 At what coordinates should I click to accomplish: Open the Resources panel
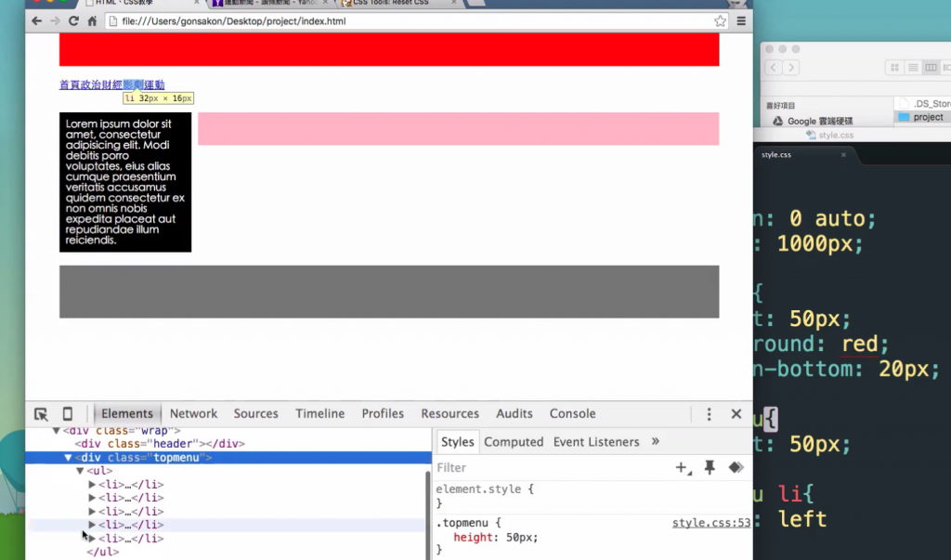450,414
